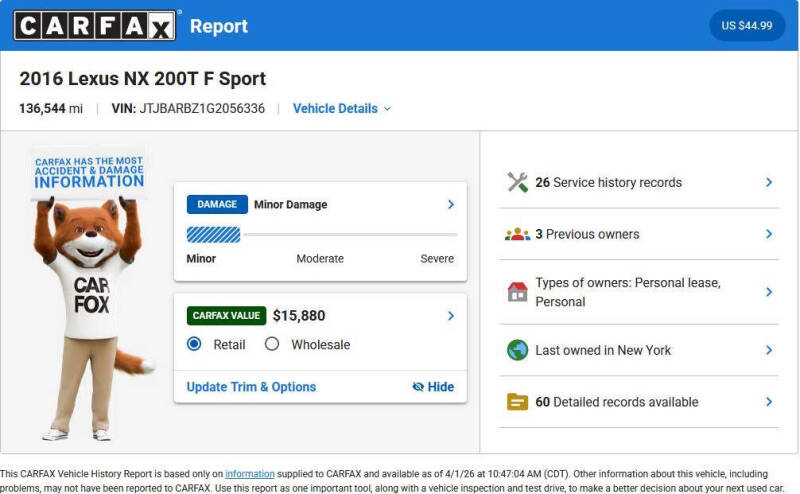Click the 2016 Lexus NX 200T title
This screenshot has width=800, height=494.
(143, 79)
